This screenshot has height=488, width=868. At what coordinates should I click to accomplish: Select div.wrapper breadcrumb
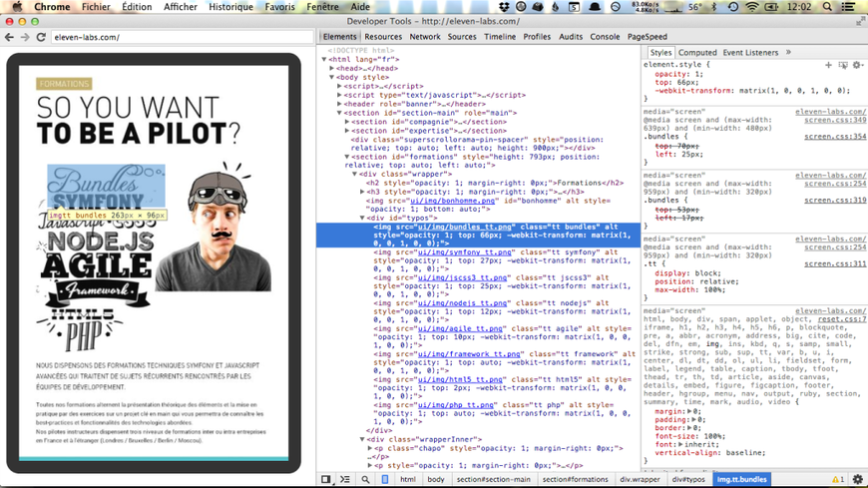[640, 479]
